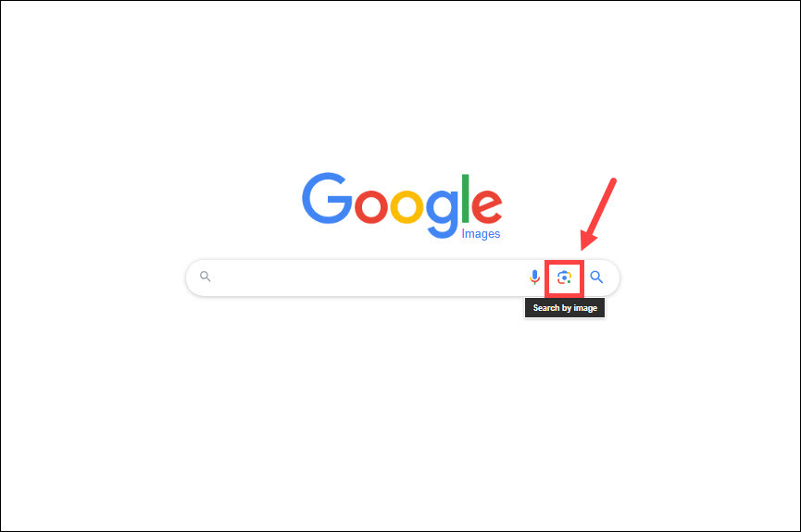Click the yellow o in the Google logo
This screenshot has height=532, width=801.
pyautogui.click(x=407, y=206)
